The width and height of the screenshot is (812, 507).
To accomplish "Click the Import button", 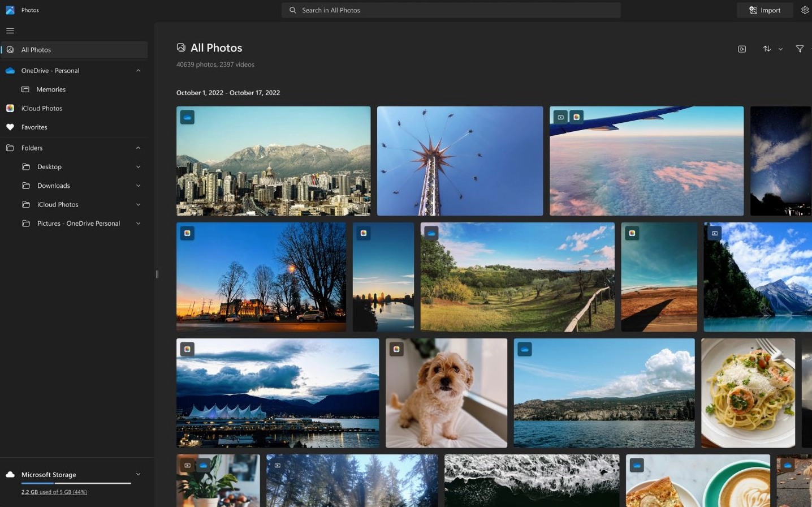I will [x=765, y=10].
